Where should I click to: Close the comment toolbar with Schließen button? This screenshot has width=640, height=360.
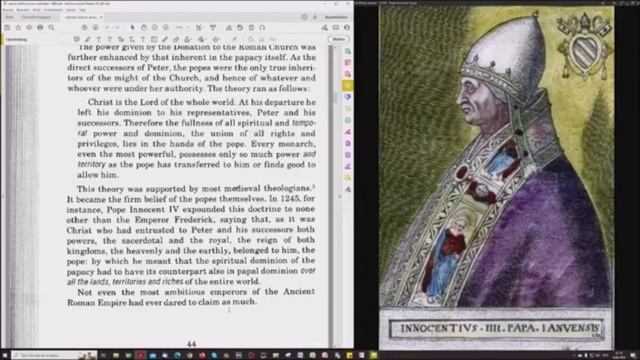pyautogui.click(x=339, y=39)
